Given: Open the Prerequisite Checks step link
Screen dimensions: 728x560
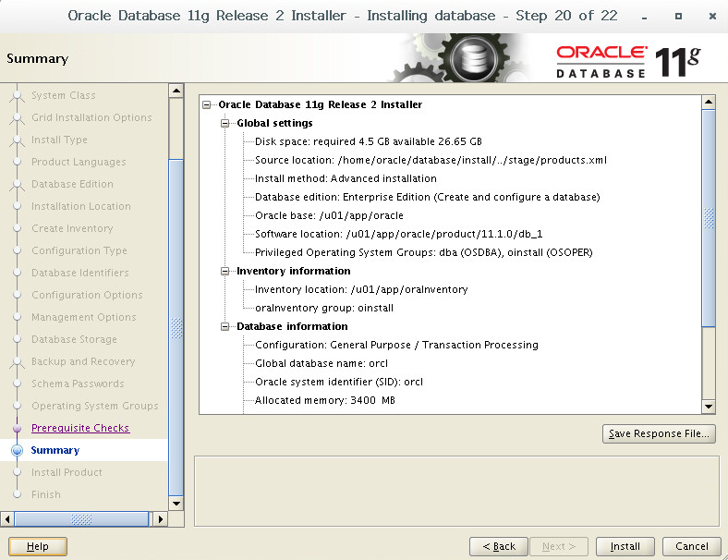Looking at the screenshot, I should [x=80, y=428].
